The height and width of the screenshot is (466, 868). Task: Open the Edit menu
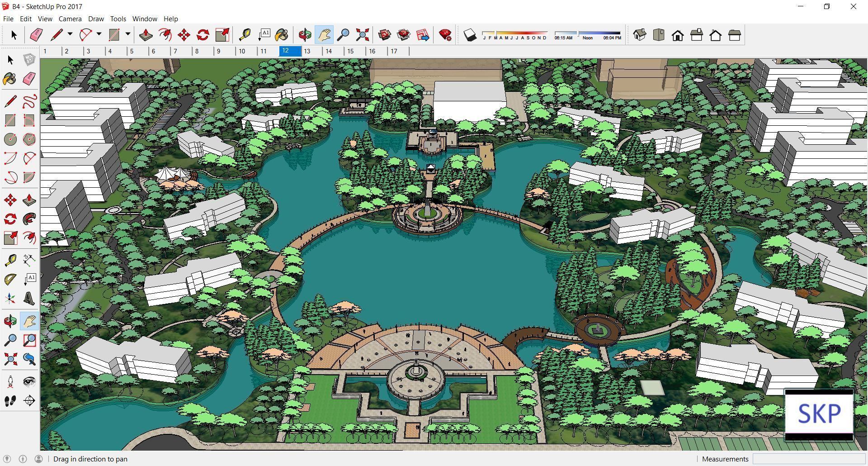point(25,19)
